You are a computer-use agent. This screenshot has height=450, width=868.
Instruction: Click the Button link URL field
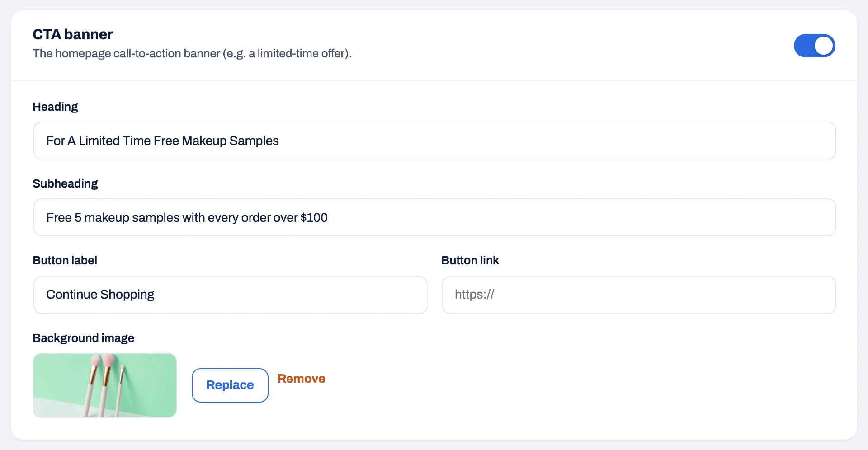point(639,295)
